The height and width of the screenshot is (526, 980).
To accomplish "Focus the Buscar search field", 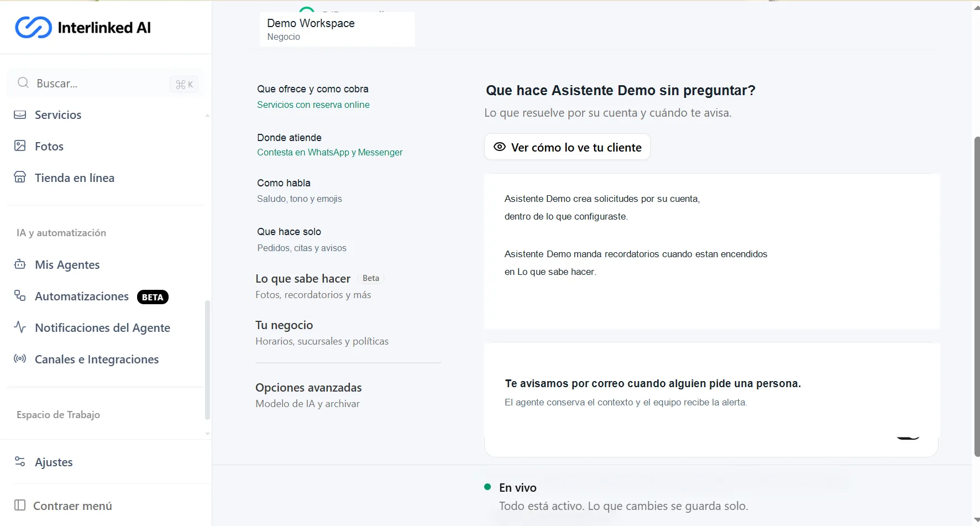I will (x=105, y=83).
